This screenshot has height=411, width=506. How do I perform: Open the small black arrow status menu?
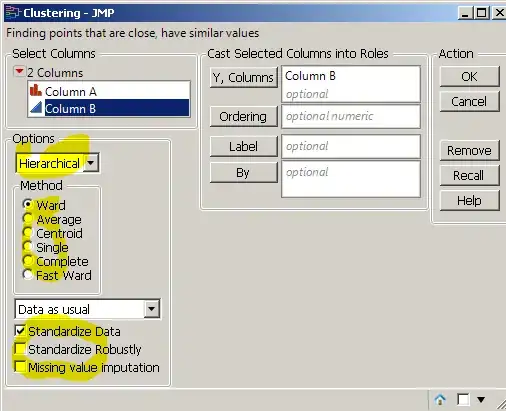[481, 399]
